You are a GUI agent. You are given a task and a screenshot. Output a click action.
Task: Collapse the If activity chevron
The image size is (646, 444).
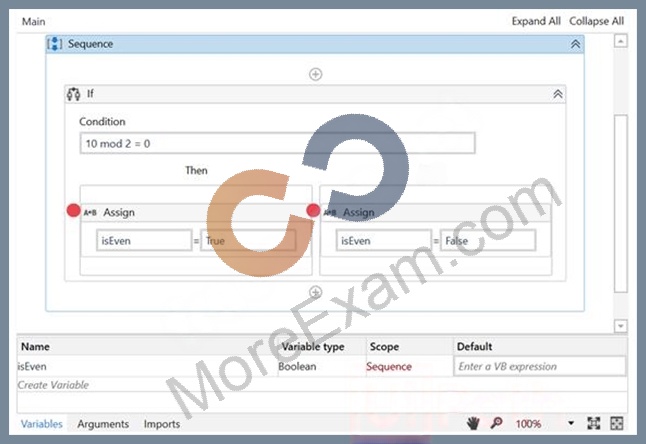(x=558, y=94)
